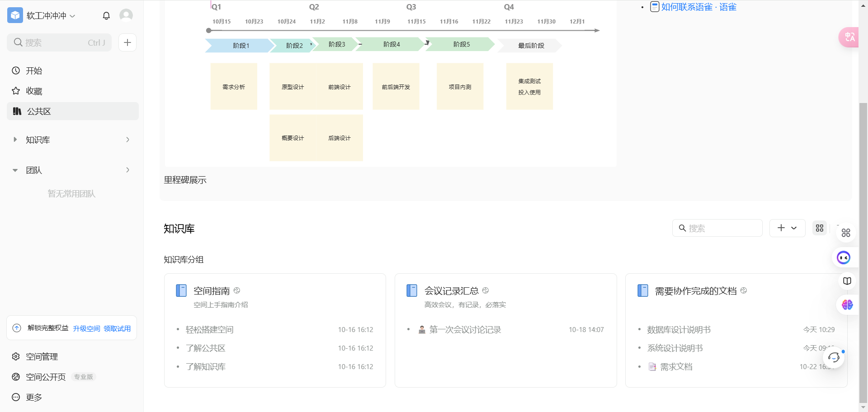The image size is (868, 412).
Task: Click the visibility icon next to 需要协作完成的文档
Action: pyautogui.click(x=744, y=290)
